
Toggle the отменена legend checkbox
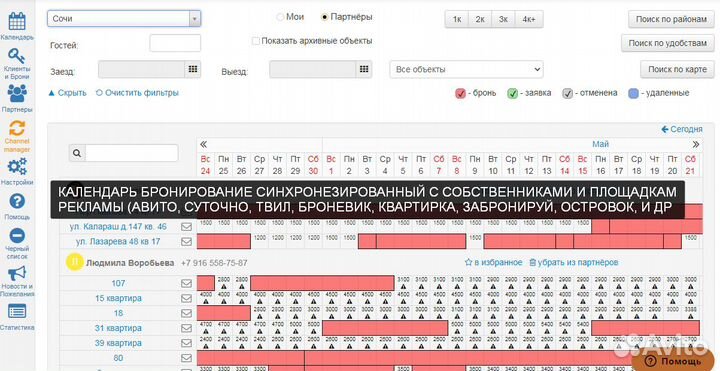[x=568, y=93]
